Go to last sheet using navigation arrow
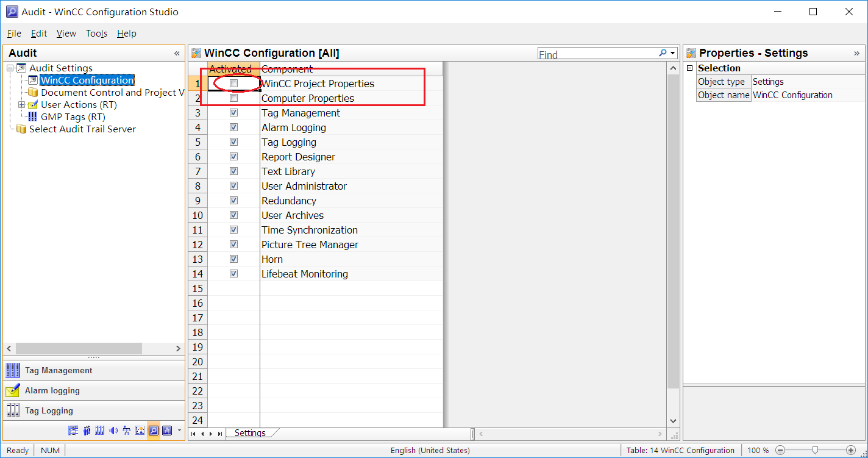The image size is (868, 458). [220, 434]
